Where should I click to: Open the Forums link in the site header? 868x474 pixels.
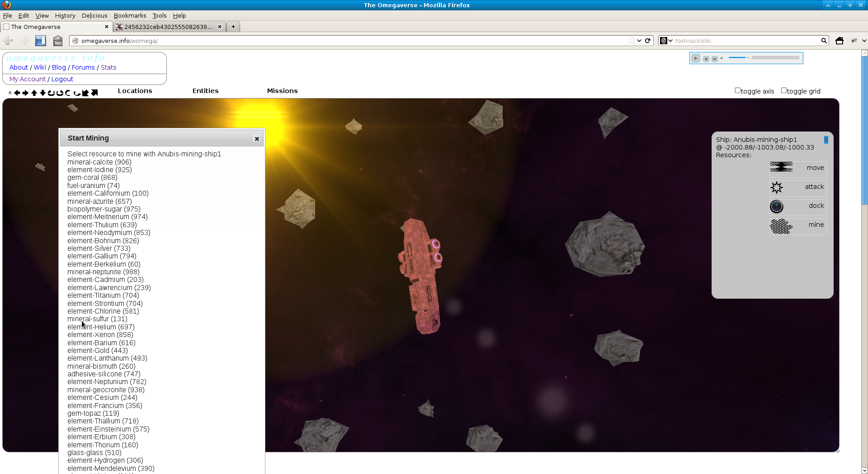(x=83, y=67)
